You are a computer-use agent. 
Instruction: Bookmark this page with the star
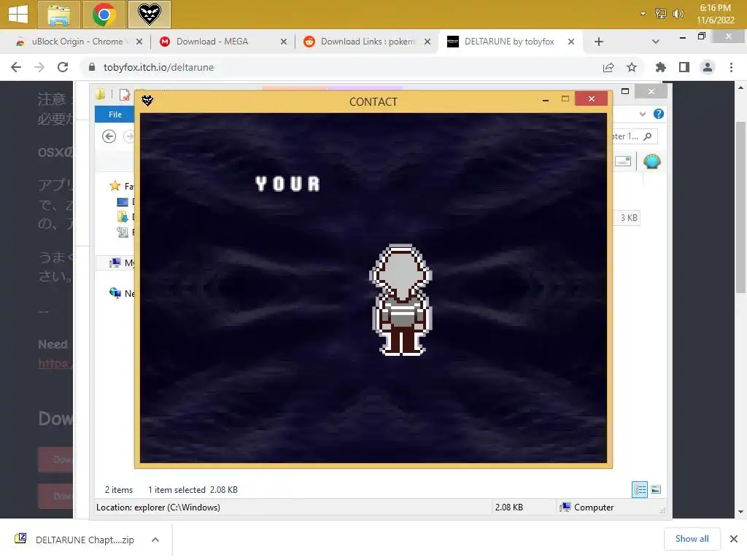632,67
